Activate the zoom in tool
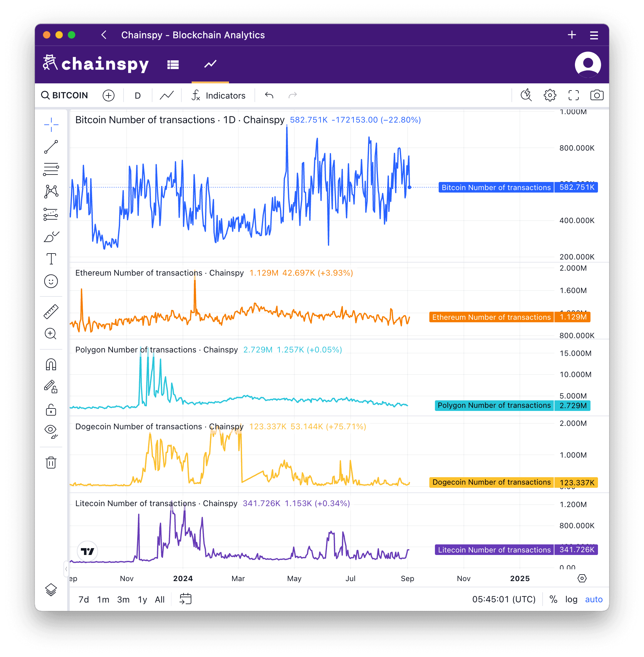 51,334
